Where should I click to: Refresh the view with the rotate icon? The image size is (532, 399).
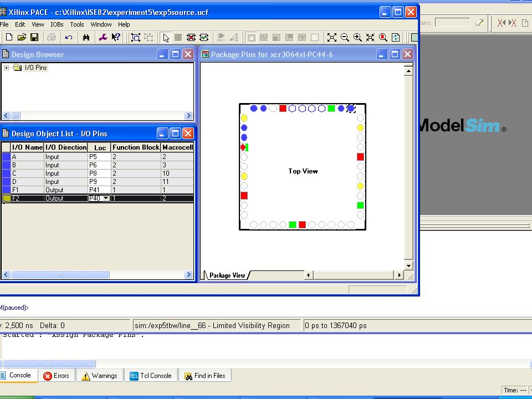(x=396, y=37)
